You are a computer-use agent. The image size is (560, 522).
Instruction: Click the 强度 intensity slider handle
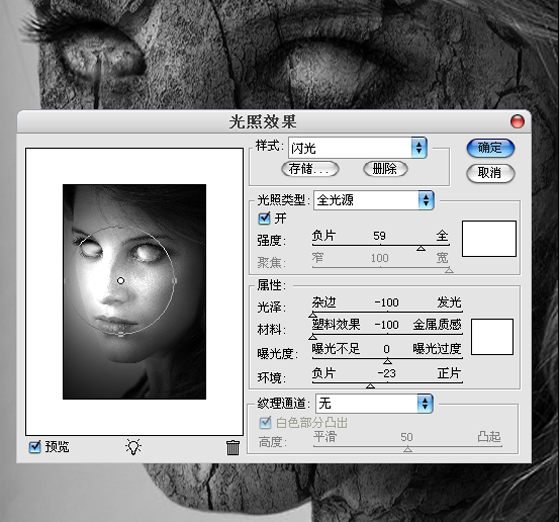point(421,248)
